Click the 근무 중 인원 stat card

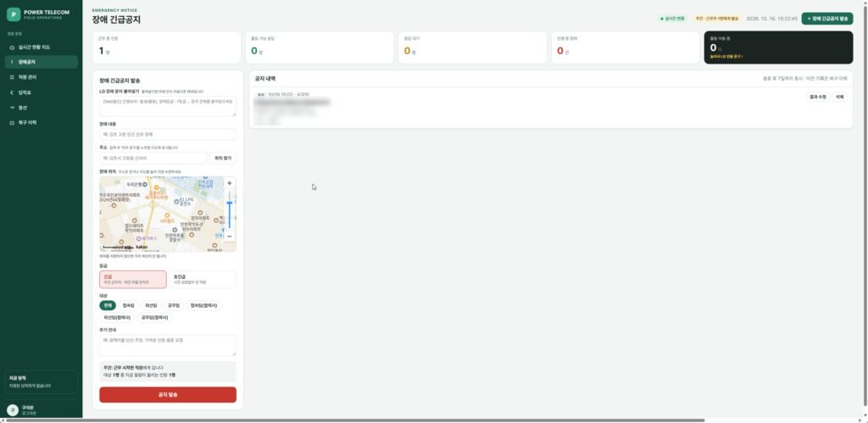pos(167,47)
